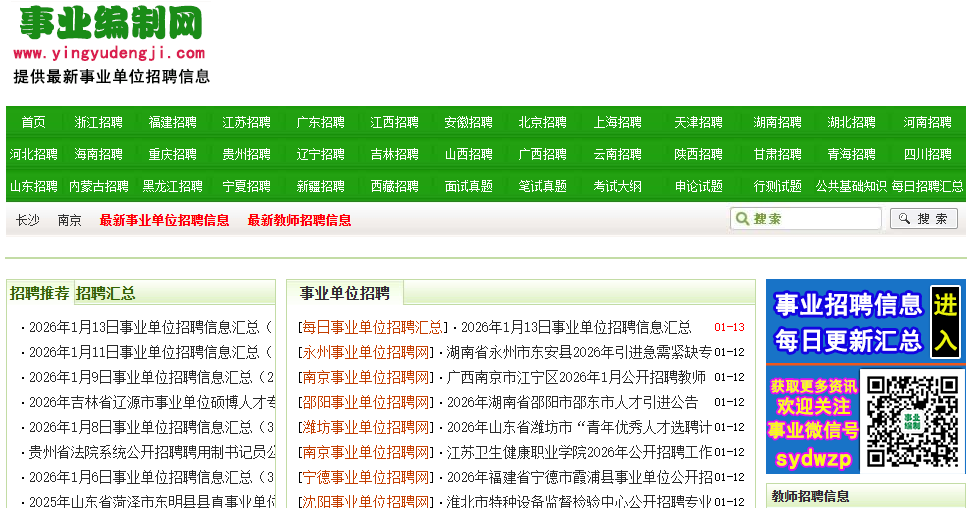Open 每日招聘汇总 menu item
The image size is (969, 508).
click(x=928, y=186)
